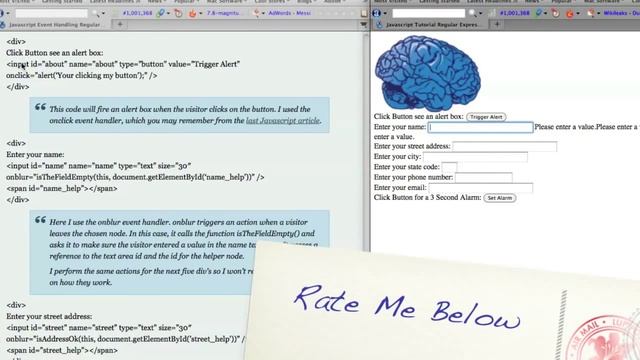The width and height of the screenshot is (640, 360).
Task: Open a new tab in the right browser window
Action: (x=497, y=24)
